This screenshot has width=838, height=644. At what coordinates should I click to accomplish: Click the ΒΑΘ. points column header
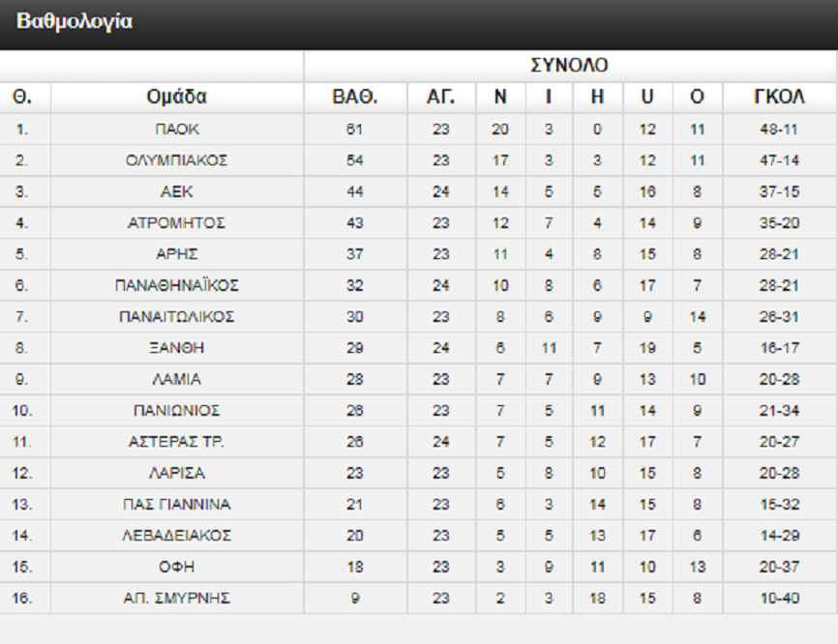pyautogui.click(x=354, y=97)
